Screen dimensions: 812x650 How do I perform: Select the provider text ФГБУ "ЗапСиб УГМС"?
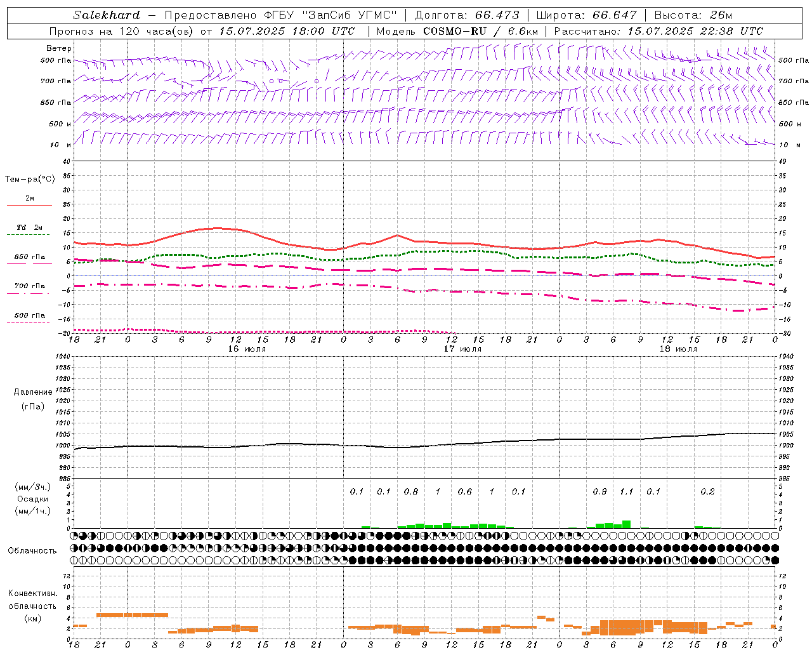tap(330, 15)
